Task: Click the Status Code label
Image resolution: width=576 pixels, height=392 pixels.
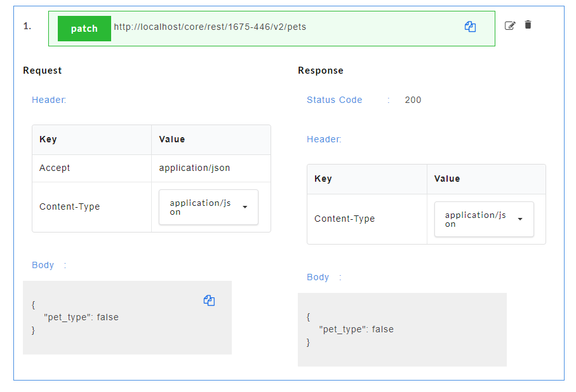Action: pos(335,100)
